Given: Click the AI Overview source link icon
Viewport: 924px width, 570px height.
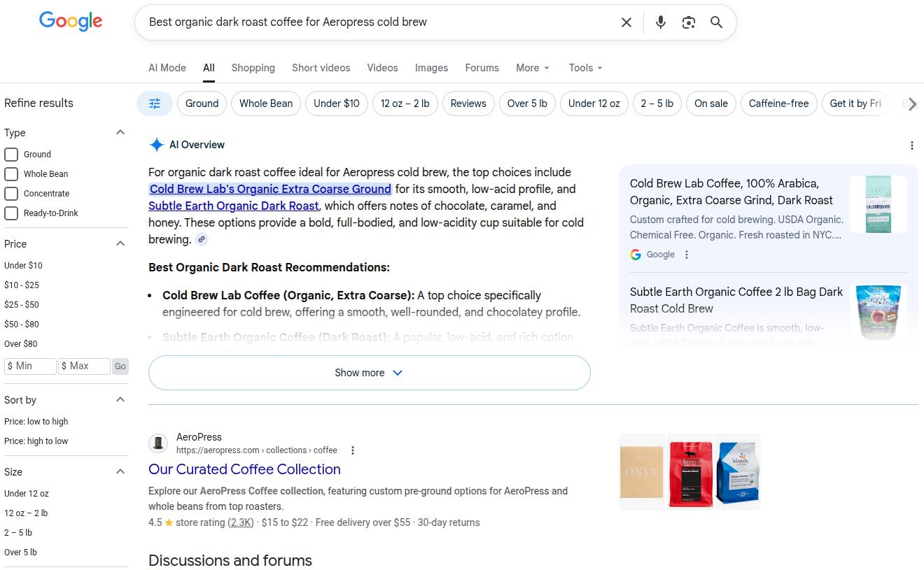Looking at the screenshot, I should coord(202,240).
